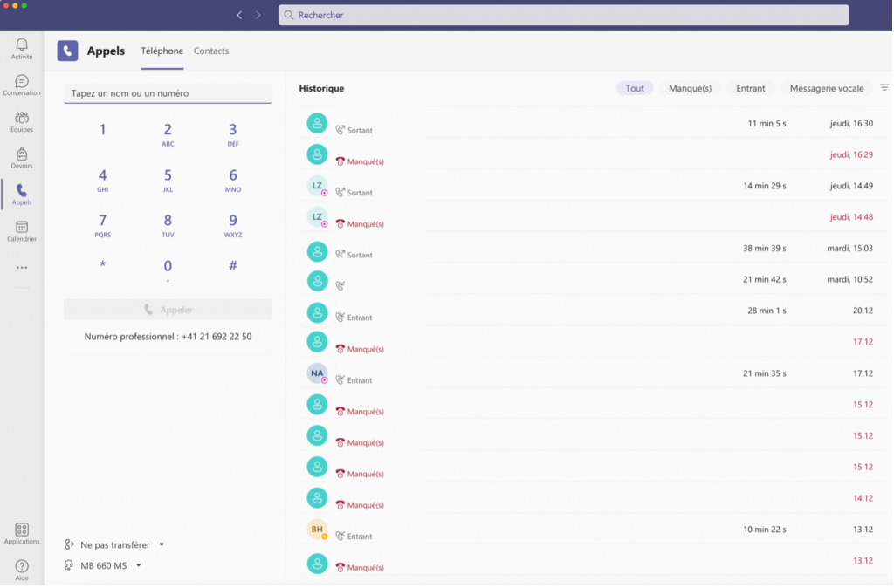
Task: Filter history by Entrant calls
Action: [751, 88]
